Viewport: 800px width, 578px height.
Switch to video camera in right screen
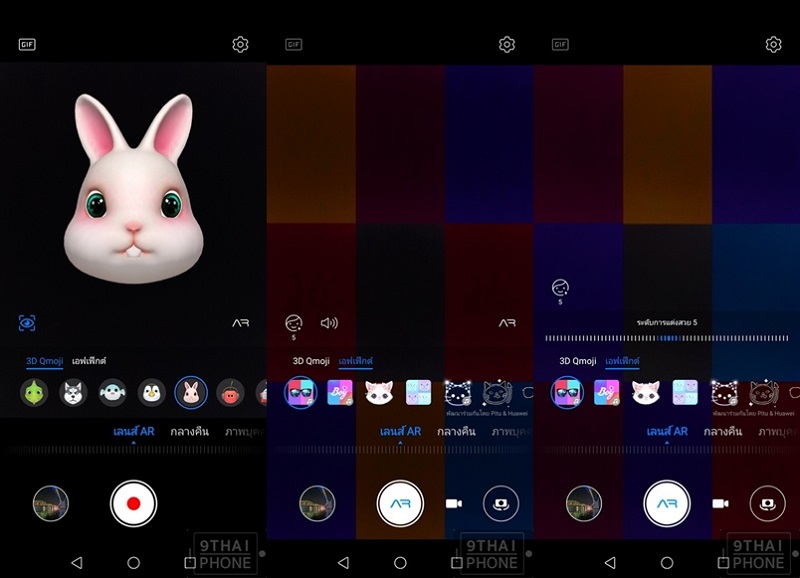(x=720, y=504)
